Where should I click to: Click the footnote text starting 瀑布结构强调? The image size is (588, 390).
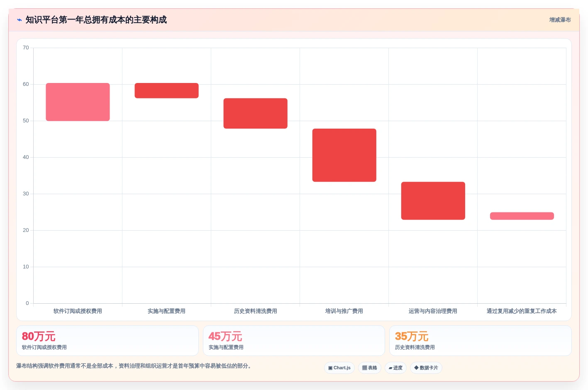pos(134,366)
